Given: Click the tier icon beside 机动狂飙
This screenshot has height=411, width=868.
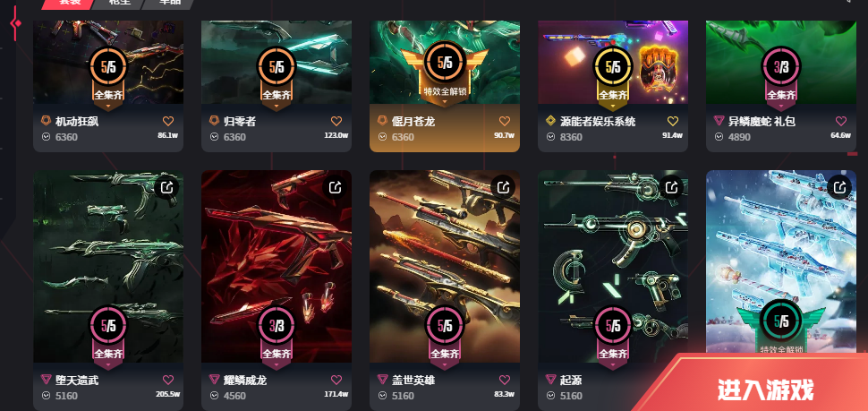Looking at the screenshot, I should [46, 121].
